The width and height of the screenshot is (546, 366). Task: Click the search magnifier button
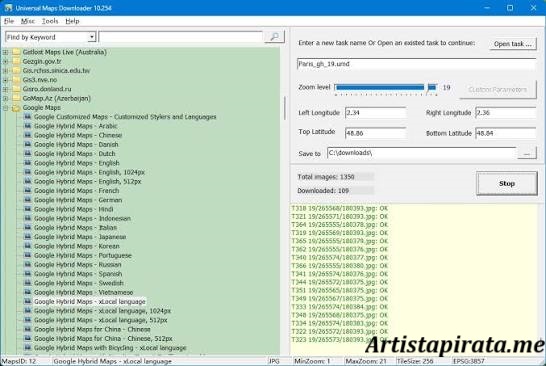point(274,37)
